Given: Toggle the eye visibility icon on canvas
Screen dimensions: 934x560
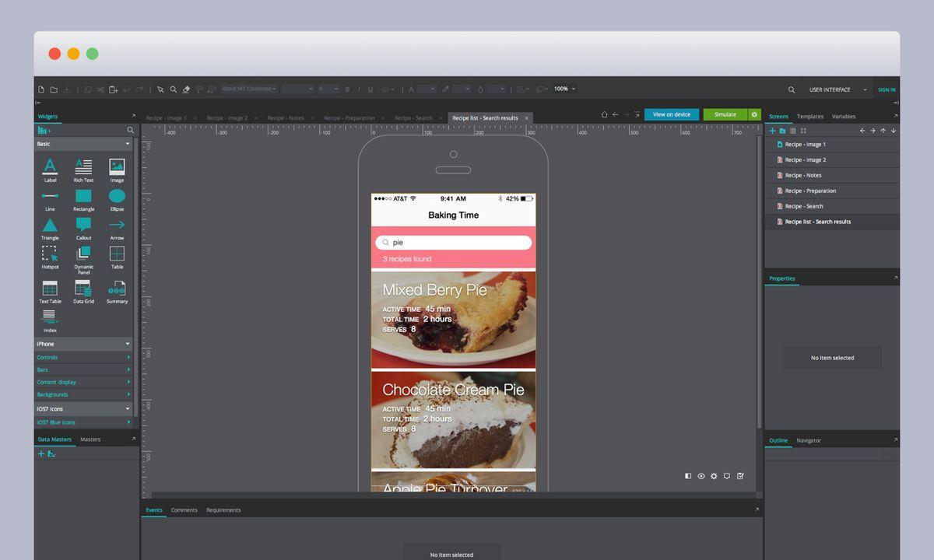Looking at the screenshot, I should [701, 476].
